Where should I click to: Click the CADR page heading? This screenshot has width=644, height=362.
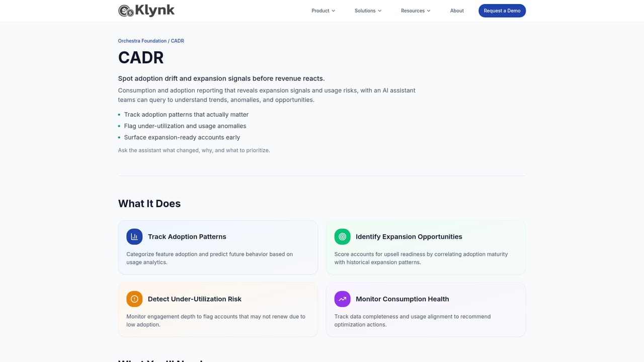141,58
